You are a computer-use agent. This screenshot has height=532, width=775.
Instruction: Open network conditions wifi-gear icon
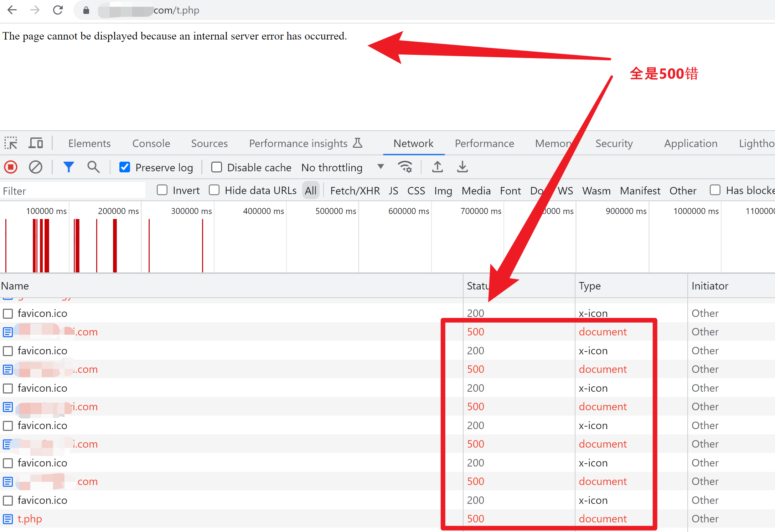point(405,167)
